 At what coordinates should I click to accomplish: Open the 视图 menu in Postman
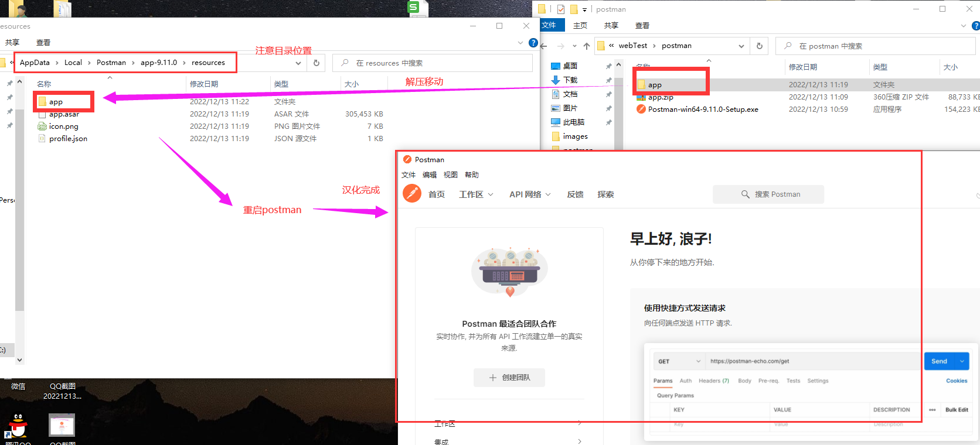coord(451,175)
